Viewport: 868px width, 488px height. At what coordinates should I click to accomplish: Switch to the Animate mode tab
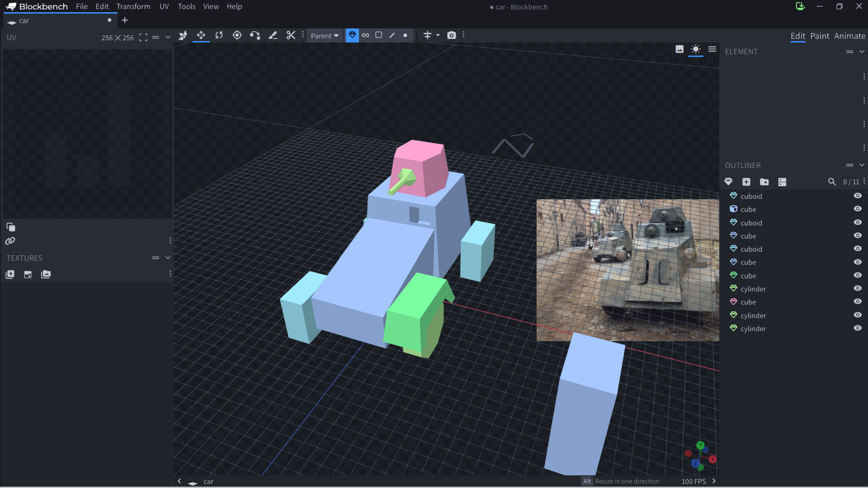click(849, 36)
